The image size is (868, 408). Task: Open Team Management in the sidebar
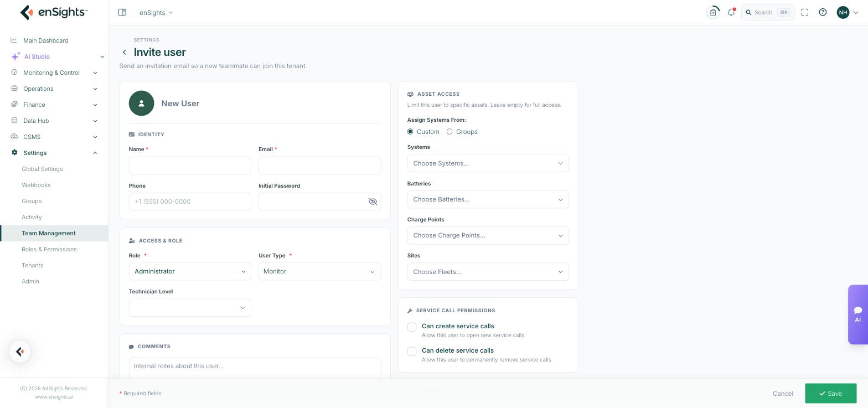click(x=54, y=233)
